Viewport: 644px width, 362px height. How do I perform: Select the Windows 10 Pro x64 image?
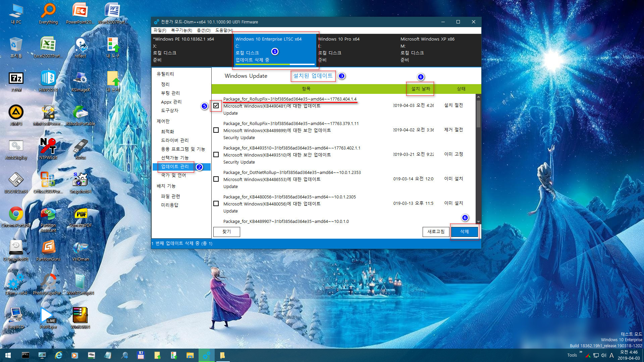pyautogui.click(x=357, y=50)
